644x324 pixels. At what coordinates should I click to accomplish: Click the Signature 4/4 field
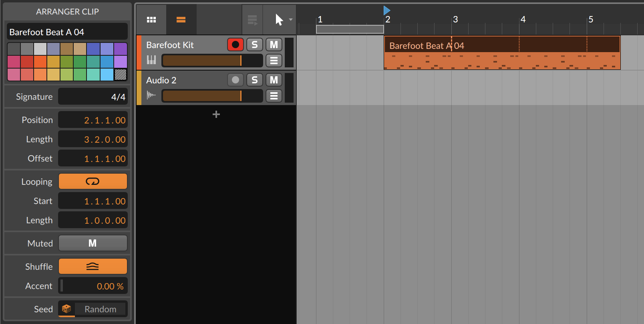pos(93,97)
